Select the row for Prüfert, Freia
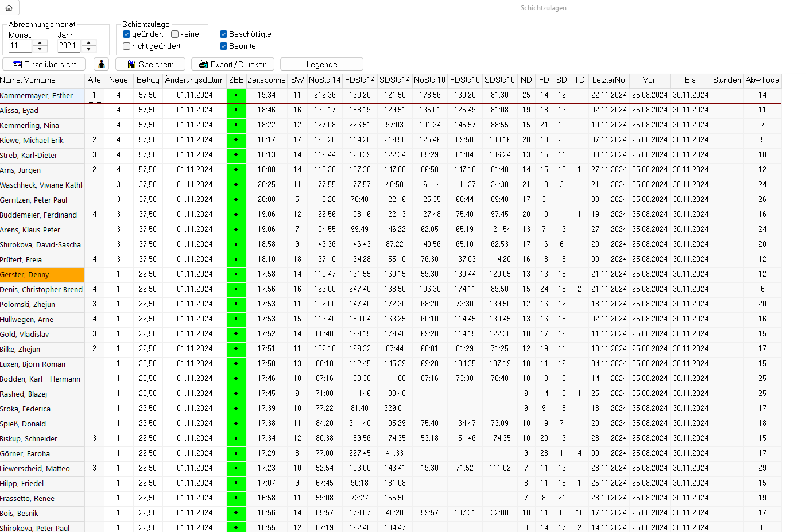This screenshot has height=532, width=806. tap(42, 259)
